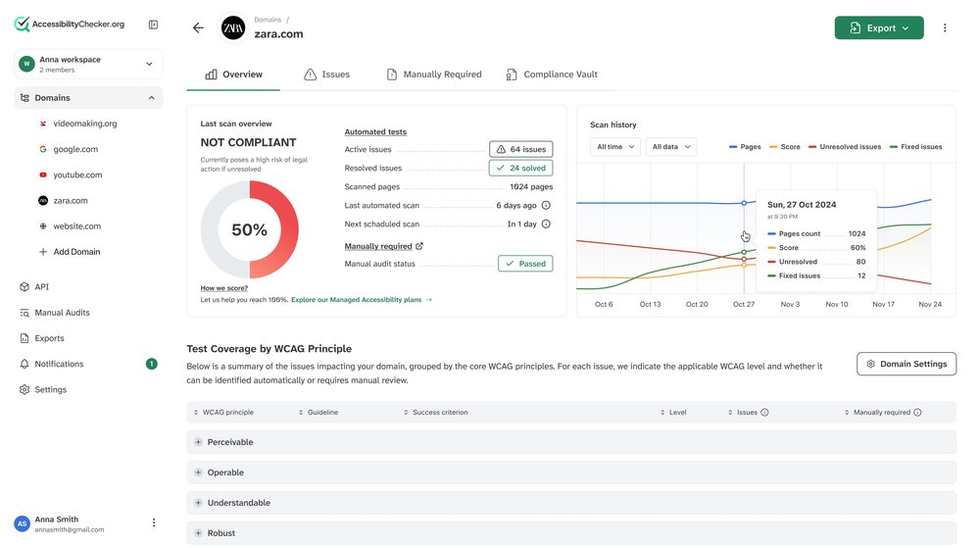Click Domains breadcrumb link
The width and height of the screenshot is (980, 548).
pyautogui.click(x=268, y=20)
